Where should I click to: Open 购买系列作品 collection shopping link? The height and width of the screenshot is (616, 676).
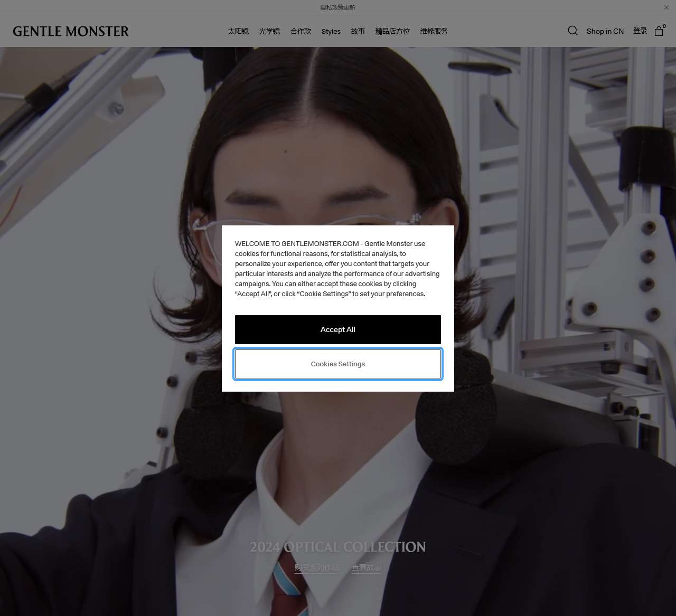317,567
